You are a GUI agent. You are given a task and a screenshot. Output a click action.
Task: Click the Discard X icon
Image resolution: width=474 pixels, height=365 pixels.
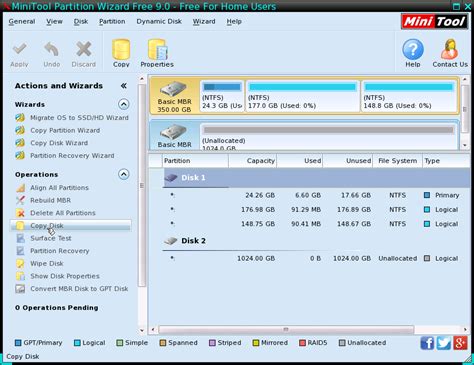(84, 49)
